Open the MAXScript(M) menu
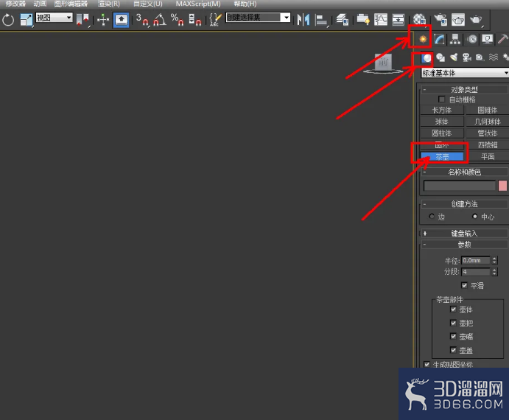509x420 pixels. pos(198,4)
